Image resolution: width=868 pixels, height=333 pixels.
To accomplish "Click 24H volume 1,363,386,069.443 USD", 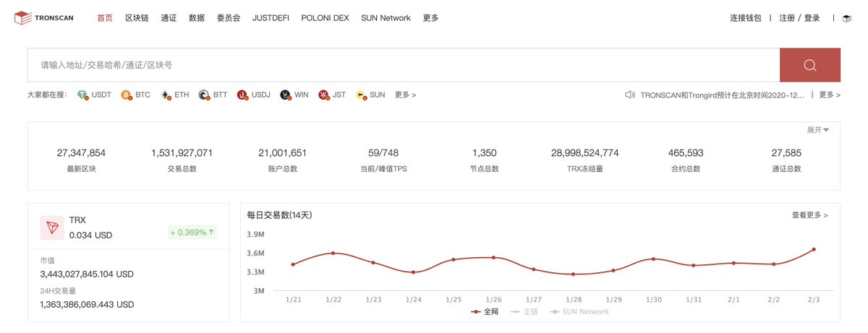I will pyautogui.click(x=87, y=305).
